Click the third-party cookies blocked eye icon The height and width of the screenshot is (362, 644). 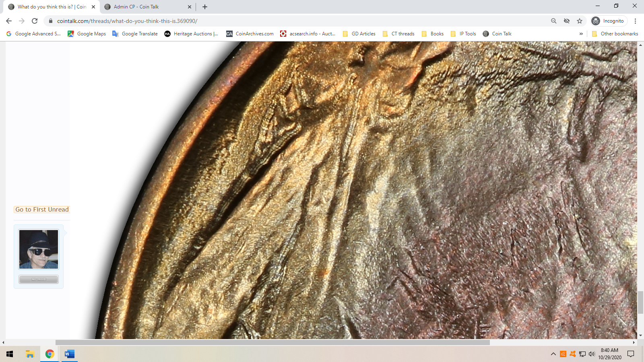coord(567,21)
